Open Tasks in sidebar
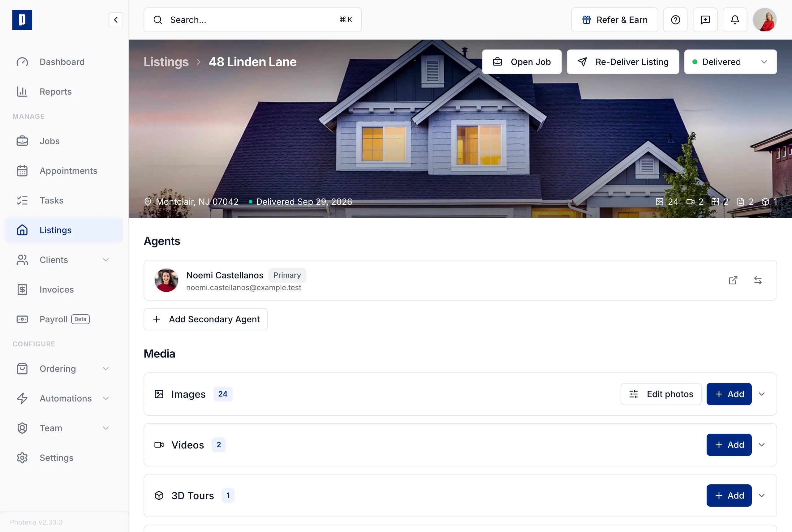Image resolution: width=792 pixels, height=532 pixels. point(64,200)
